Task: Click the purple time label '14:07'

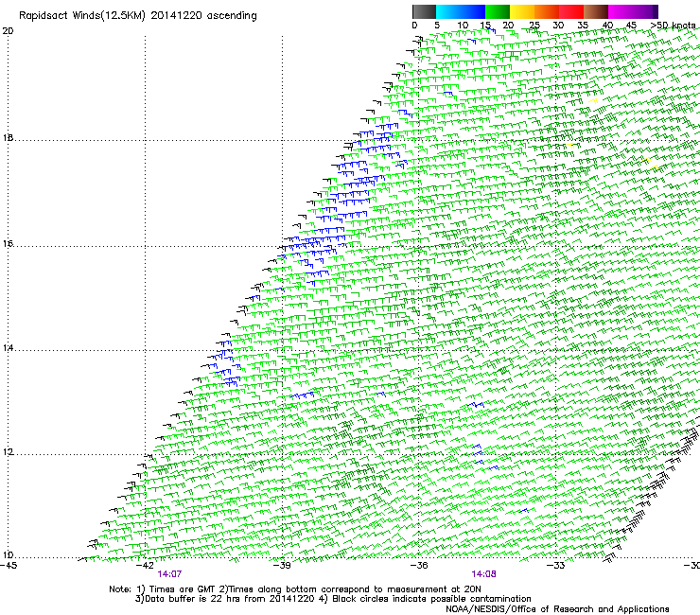Action: click(169, 574)
